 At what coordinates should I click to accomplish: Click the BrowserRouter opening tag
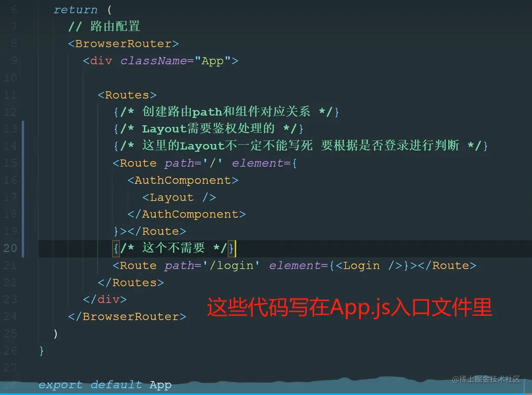123,44
